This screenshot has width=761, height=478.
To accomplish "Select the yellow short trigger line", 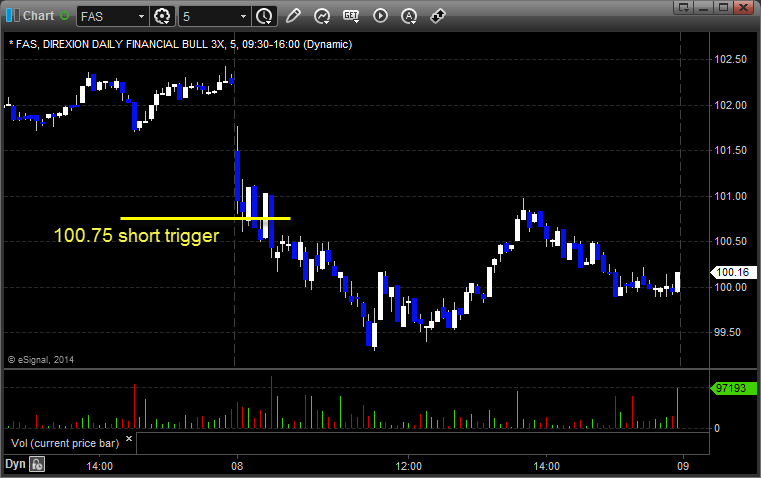I will point(205,218).
